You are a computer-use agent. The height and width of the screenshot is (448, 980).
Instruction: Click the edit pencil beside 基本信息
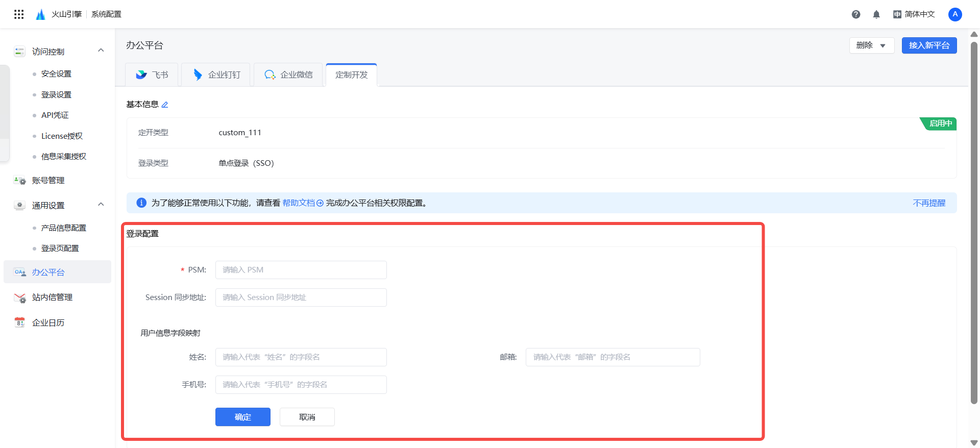pyautogui.click(x=165, y=105)
